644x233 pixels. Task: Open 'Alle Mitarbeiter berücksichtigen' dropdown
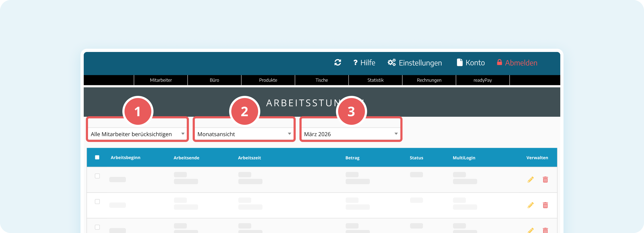(x=137, y=134)
